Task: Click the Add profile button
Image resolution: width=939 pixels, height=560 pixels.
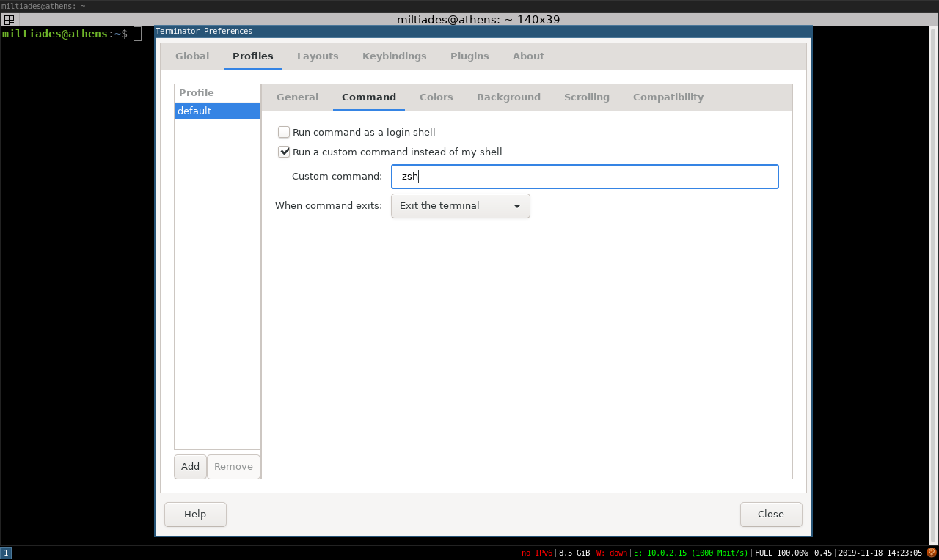Action: point(190,467)
